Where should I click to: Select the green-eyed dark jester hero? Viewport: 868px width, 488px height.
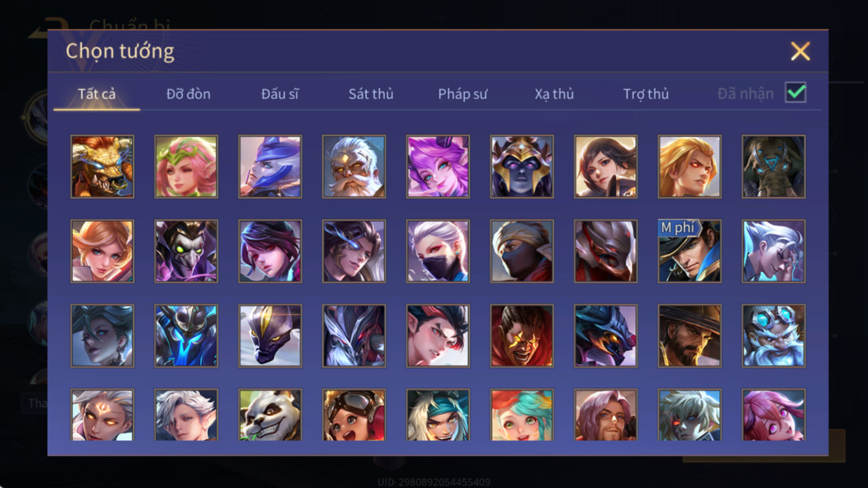point(186,251)
